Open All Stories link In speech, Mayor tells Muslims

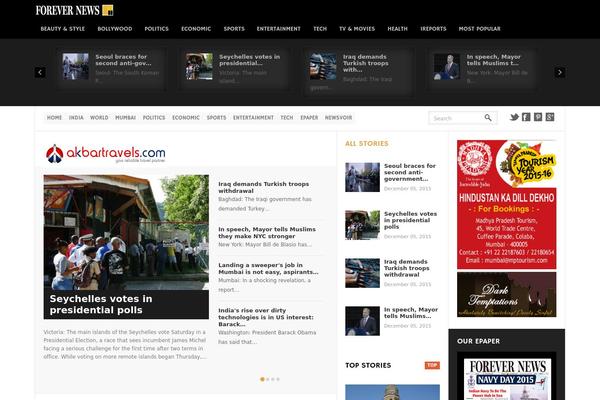point(411,313)
